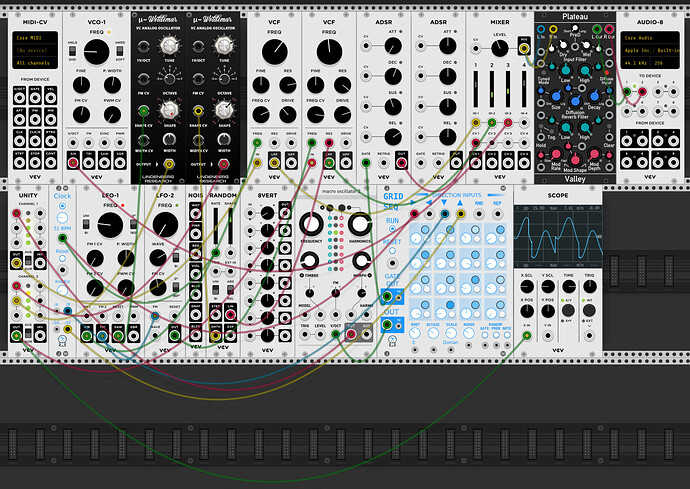
Task: Click the L In jack on Plateau reverb
Action: (x=541, y=29)
